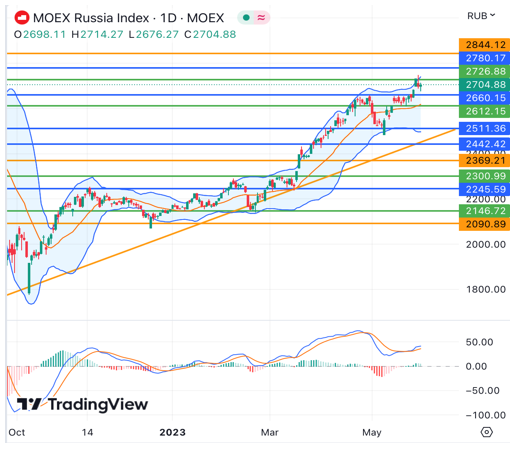Select the 2726.88 green price label
The height and width of the screenshot is (451, 513).
click(x=484, y=71)
